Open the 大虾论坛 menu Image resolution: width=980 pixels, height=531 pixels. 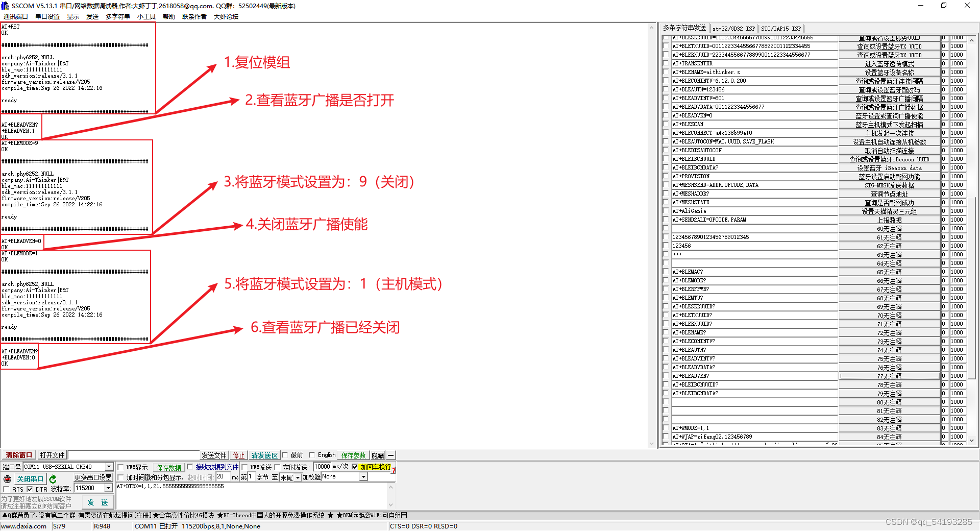226,16
